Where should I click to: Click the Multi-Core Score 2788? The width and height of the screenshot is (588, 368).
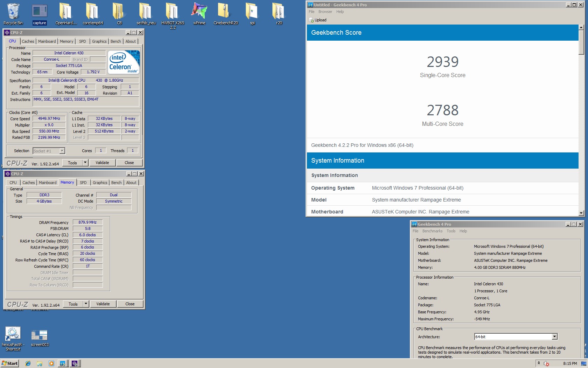click(x=442, y=110)
